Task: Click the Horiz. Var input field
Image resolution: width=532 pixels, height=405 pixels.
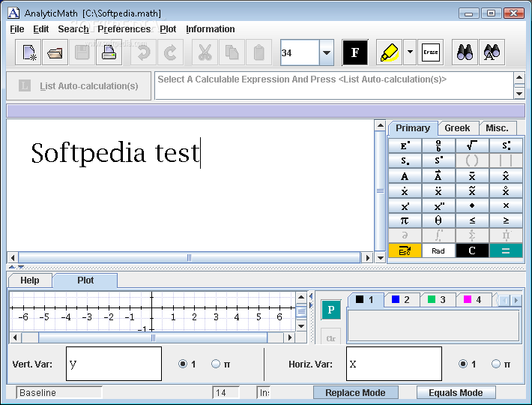Action: [394, 364]
